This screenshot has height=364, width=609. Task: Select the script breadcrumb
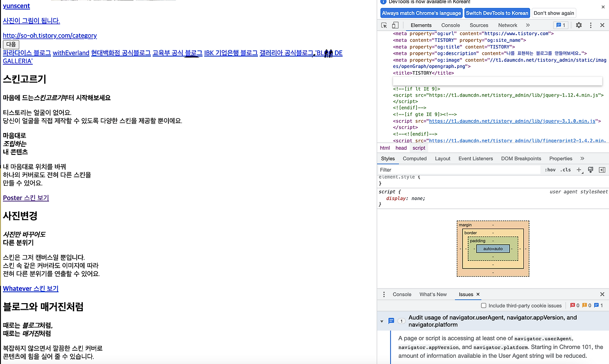(x=419, y=148)
